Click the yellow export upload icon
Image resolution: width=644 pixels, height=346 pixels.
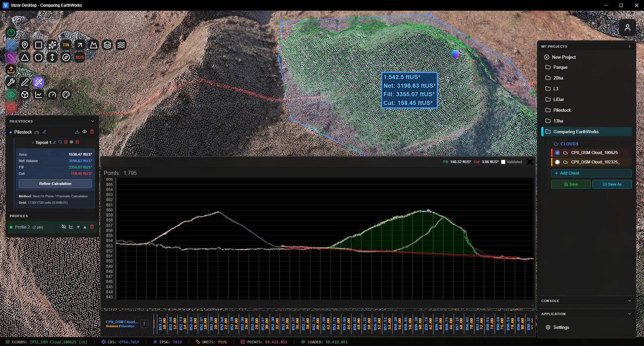(x=11, y=70)
